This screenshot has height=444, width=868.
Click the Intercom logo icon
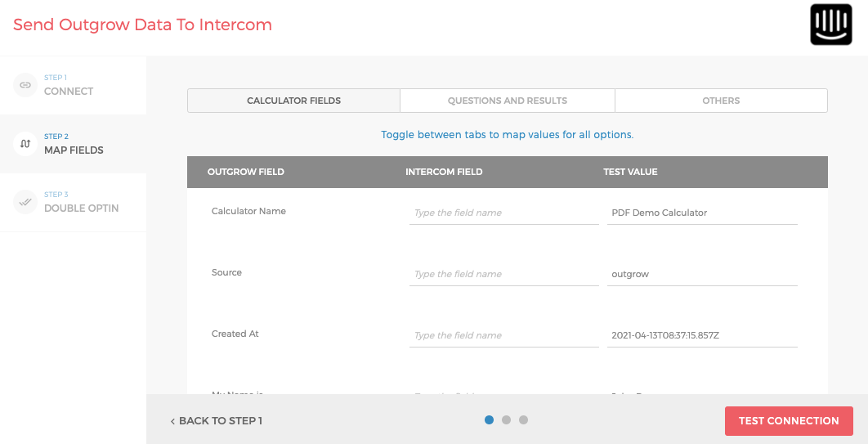click(x=831, y=25)
